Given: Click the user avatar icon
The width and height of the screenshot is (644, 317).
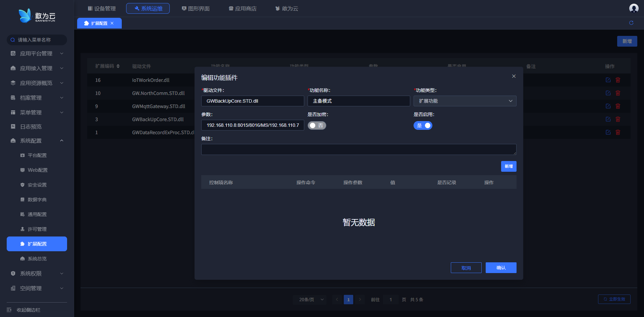Looking at the screenshot, I should 634,8.
